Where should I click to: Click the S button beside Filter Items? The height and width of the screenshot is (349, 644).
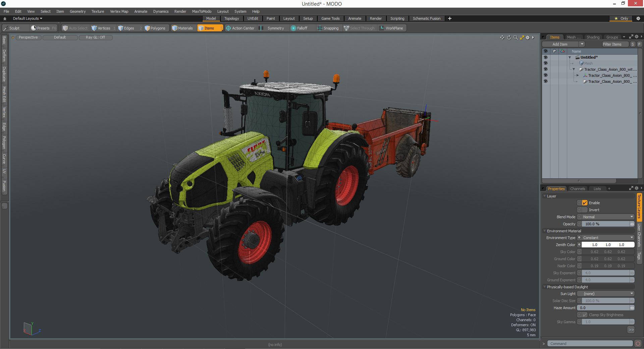pos(633,44)
